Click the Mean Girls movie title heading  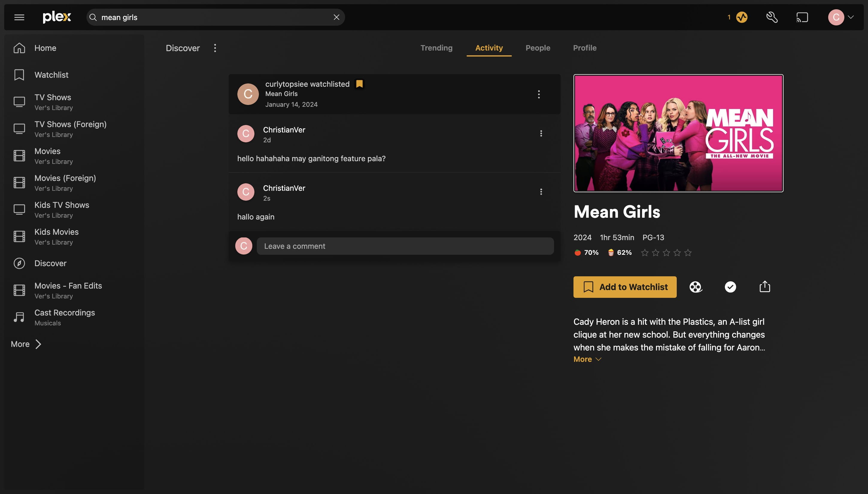(x=617, y=212)
